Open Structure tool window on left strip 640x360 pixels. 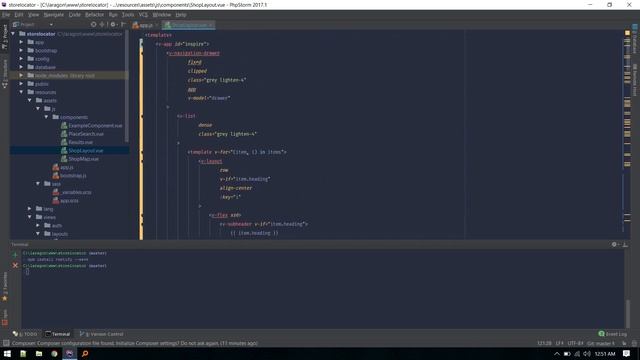[x=5, y=73]
